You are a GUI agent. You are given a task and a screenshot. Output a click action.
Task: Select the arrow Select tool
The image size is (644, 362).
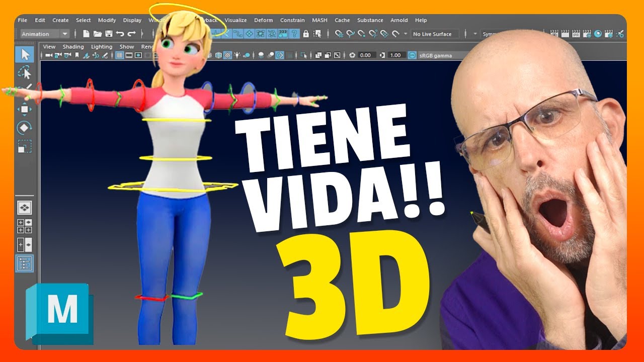coord(25,54)
